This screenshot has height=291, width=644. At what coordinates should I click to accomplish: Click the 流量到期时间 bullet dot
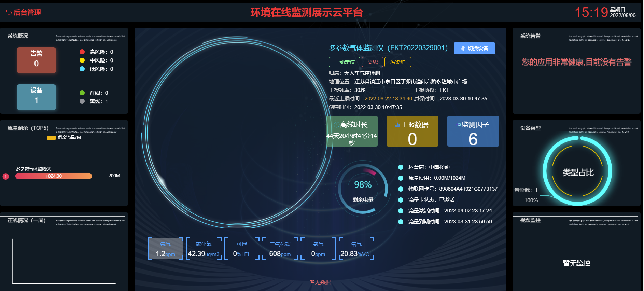click(401, 222)
